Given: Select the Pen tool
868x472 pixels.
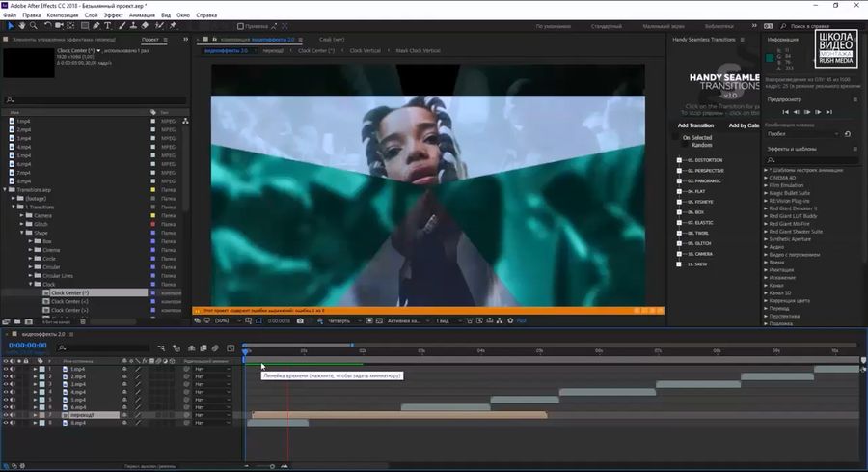Looking at the screenshot, I should [x=96, y=25].
